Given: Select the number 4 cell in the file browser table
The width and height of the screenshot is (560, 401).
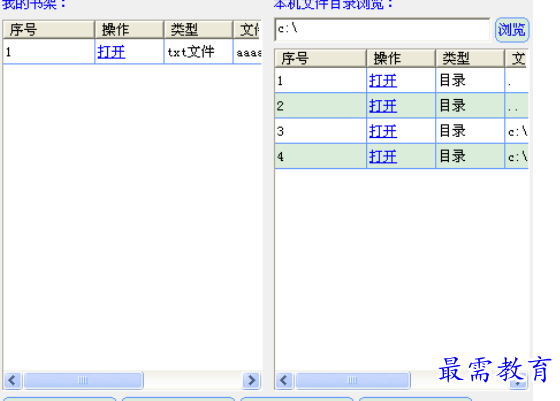Looking at the screenshot, I should click(x=320, y=156).
